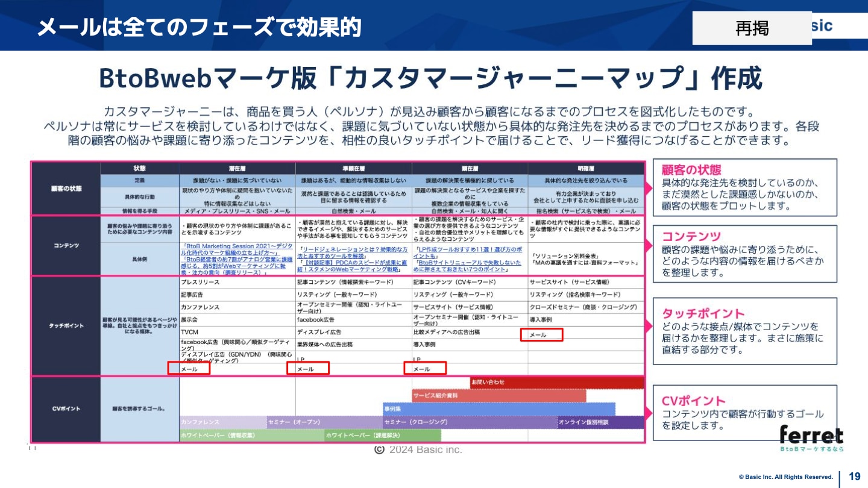This screenshot has height=488, width=868.
Task: Select the red-boxed メール cell in 明確層 column
Action: click(541, 336)
